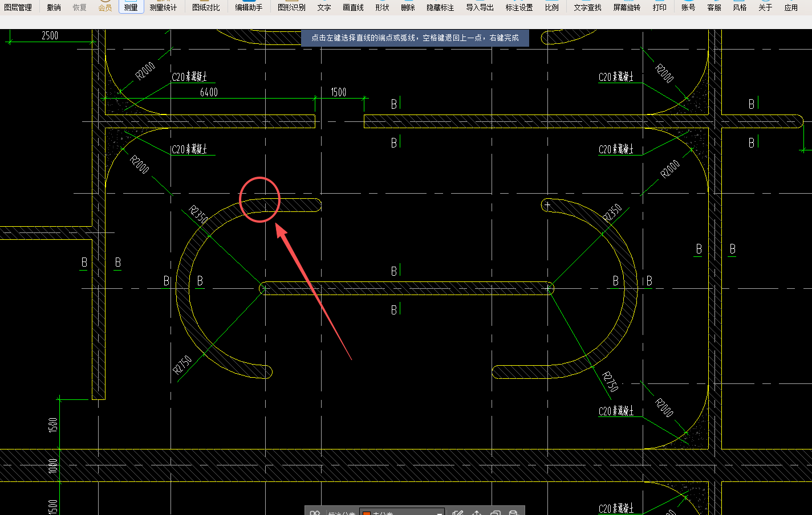This screenshot has width=812, height=515.
Task: Open the 编辑助手 edit assistant
Action: pos(249,7)
